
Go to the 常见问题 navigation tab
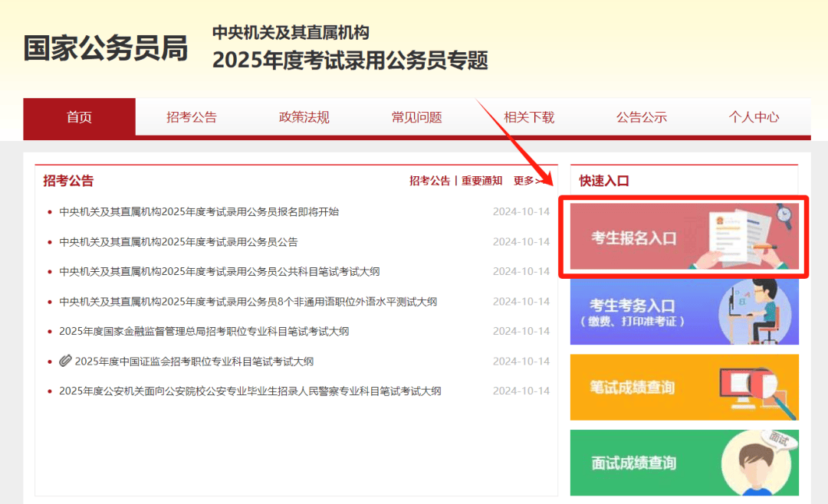coord(416,117)
